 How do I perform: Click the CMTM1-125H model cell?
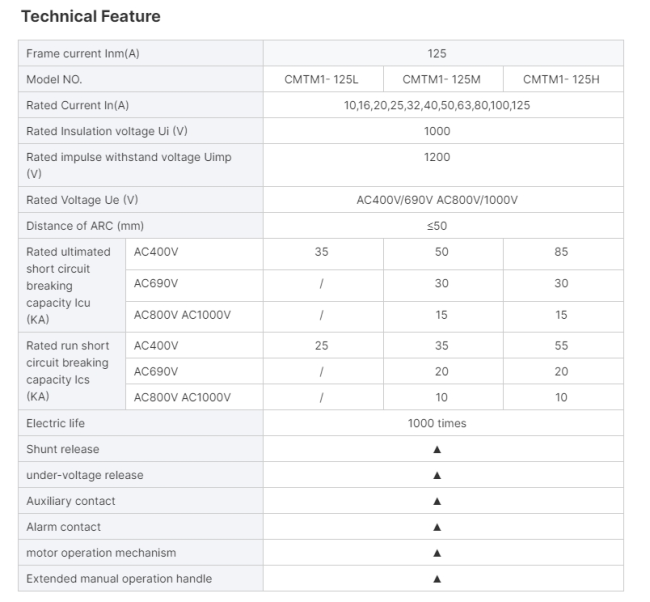tap(561, 79)
